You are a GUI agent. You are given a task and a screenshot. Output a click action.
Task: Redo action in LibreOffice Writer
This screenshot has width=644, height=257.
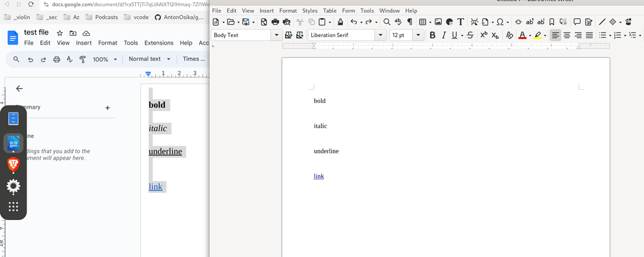(369, 22)
